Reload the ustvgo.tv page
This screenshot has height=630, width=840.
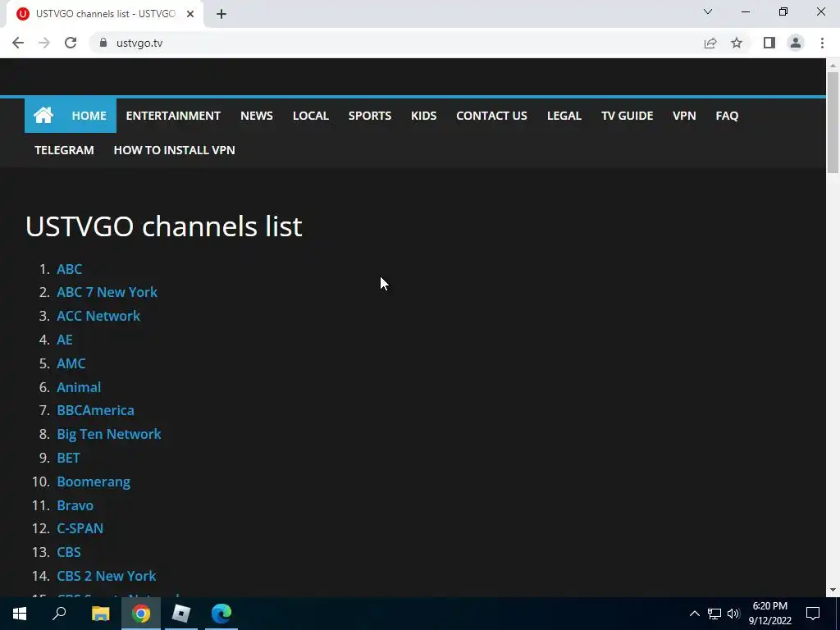coord(71,43)
